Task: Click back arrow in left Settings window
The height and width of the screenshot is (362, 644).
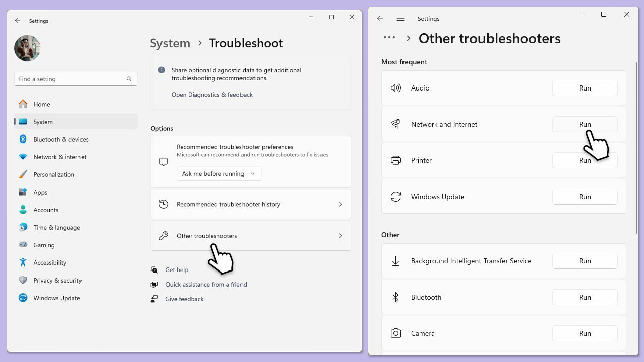Action: (x=18, y=21)
